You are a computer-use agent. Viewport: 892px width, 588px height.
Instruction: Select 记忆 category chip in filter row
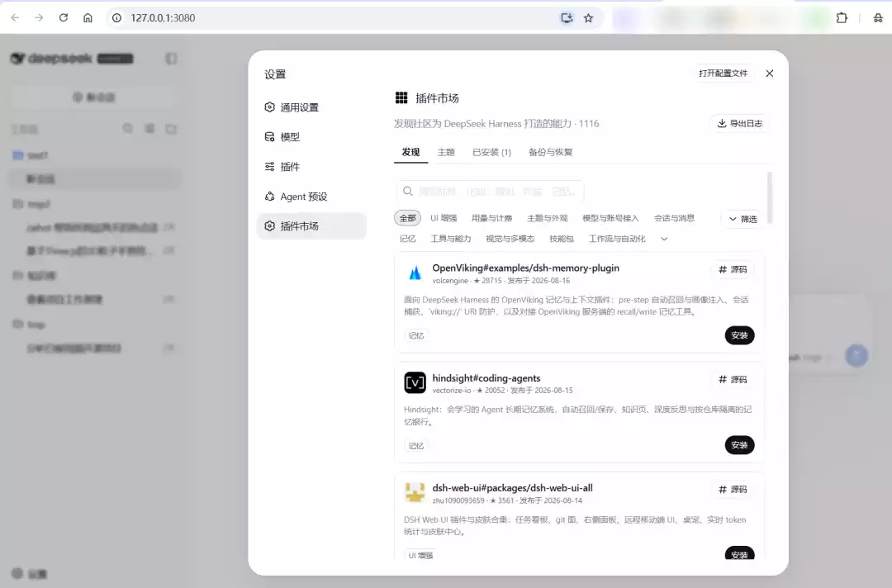(x=407, y=239)
